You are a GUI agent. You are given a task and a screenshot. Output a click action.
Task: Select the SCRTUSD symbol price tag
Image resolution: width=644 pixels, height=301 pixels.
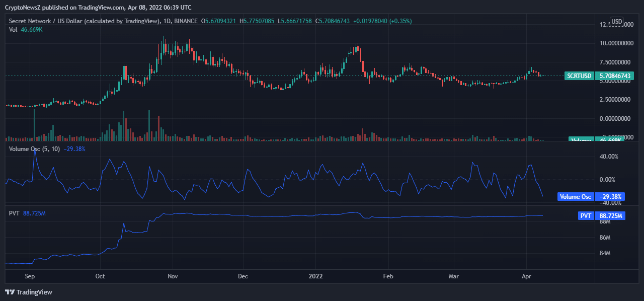point(578,76)
